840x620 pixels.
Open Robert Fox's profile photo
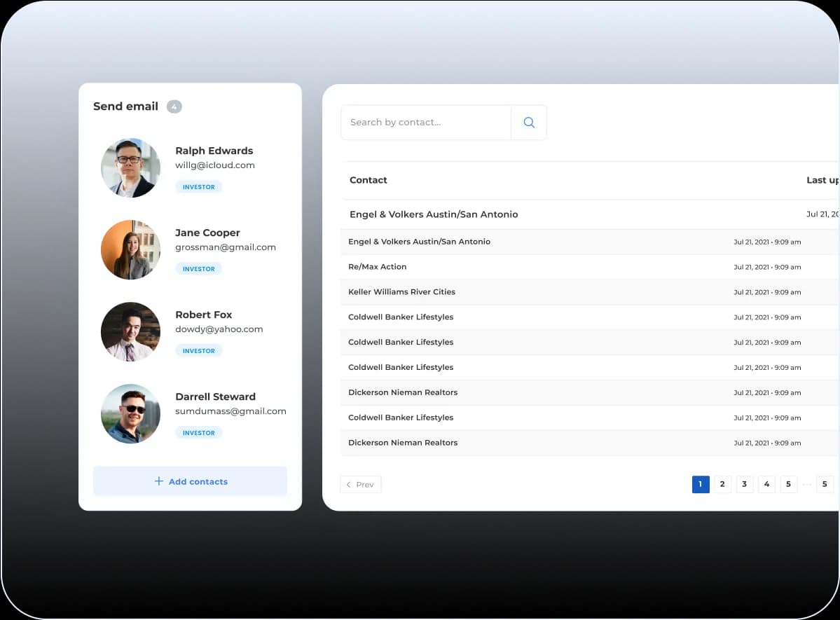point(130,331)
